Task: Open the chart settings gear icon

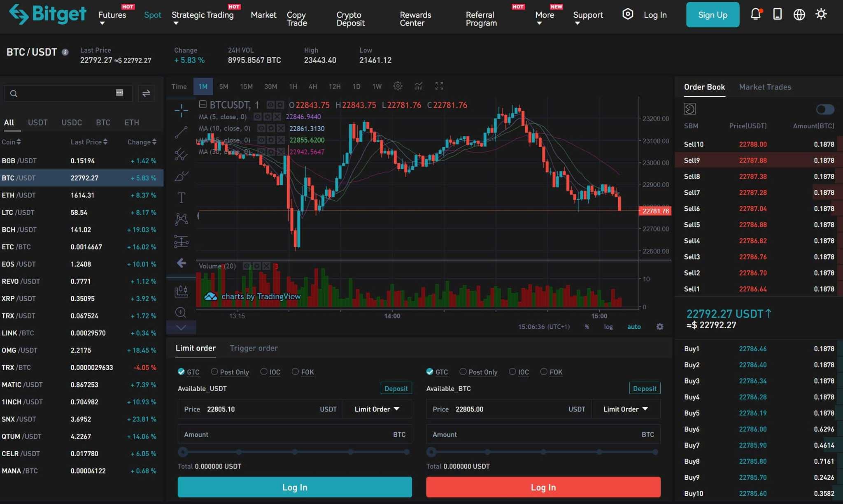Action: click(x=397, y=86)
